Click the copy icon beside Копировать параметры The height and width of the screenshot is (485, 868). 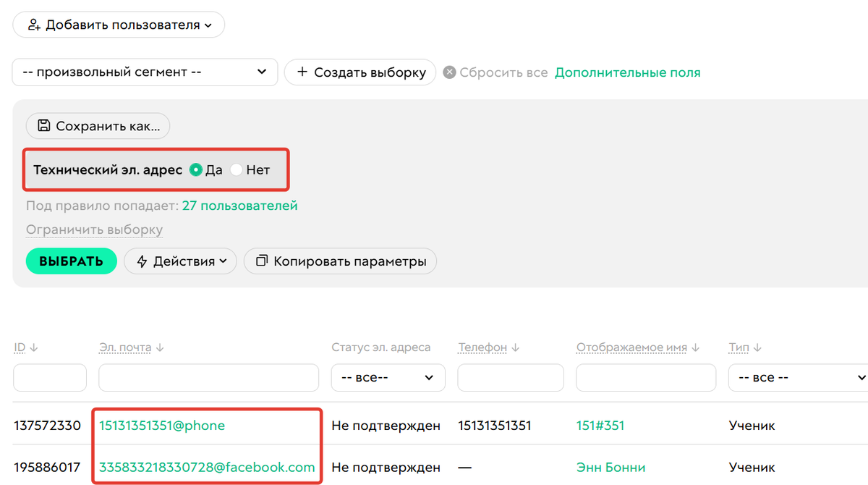click(262, 261)
